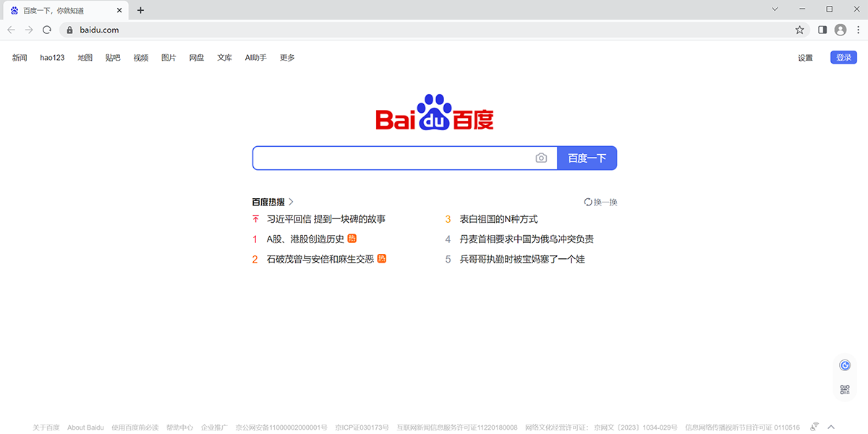
Task: Click the Baidu paw logo
Action: pos(433,114)
